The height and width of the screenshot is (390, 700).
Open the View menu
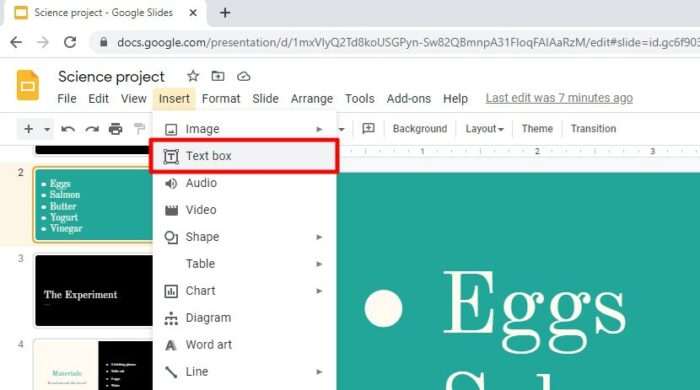click(133, 99)
